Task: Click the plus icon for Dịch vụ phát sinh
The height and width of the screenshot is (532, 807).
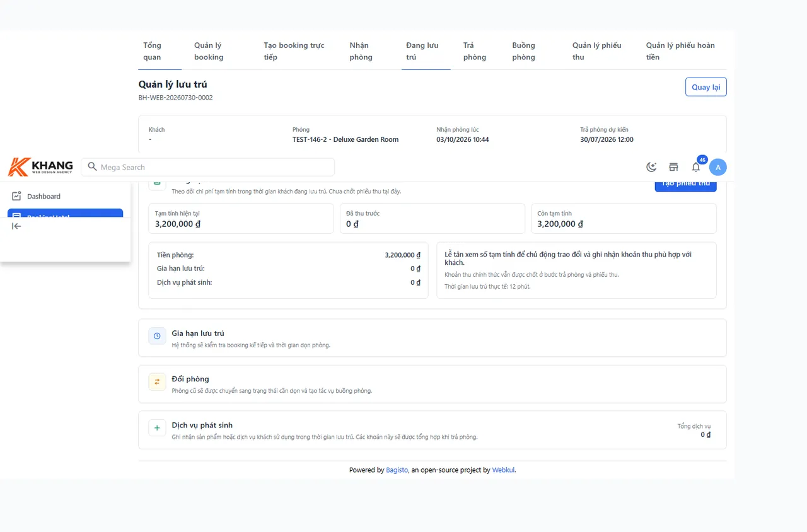Action: pyautogui.click(x=157, y=428)
